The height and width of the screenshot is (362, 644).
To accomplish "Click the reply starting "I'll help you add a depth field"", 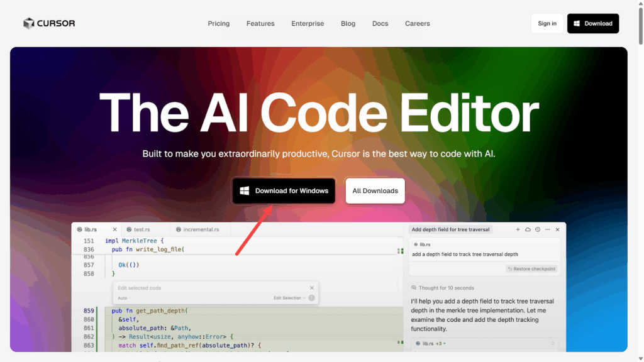I will pyautogui.click(x=482, y=315).
